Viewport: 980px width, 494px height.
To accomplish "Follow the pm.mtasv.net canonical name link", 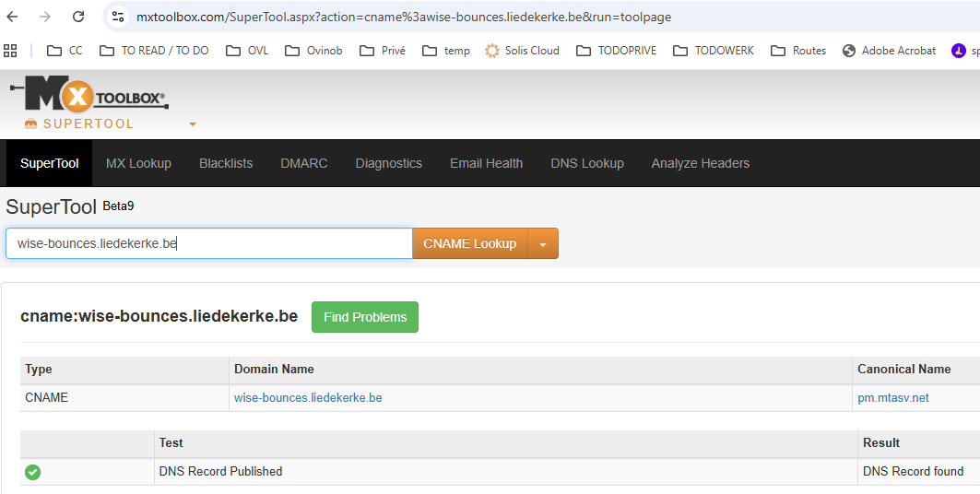I will coord(892,398).
